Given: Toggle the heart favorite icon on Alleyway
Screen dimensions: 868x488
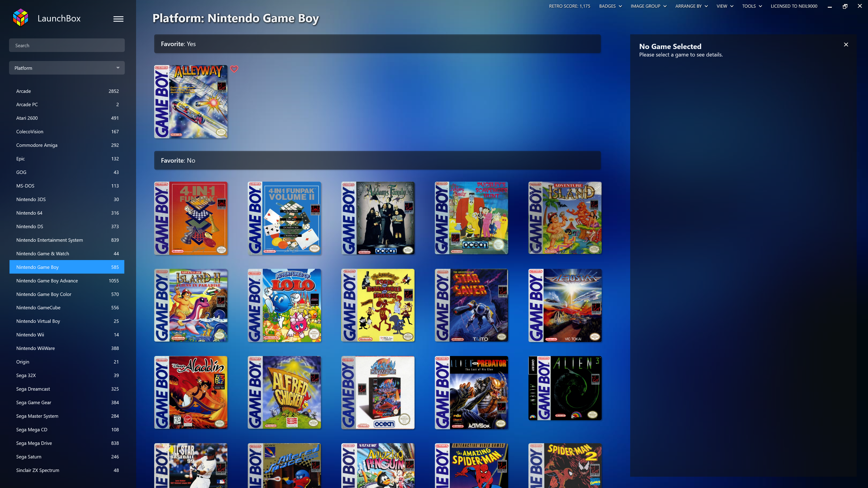Looking at the screenshot, I should [x=234, y=69].
